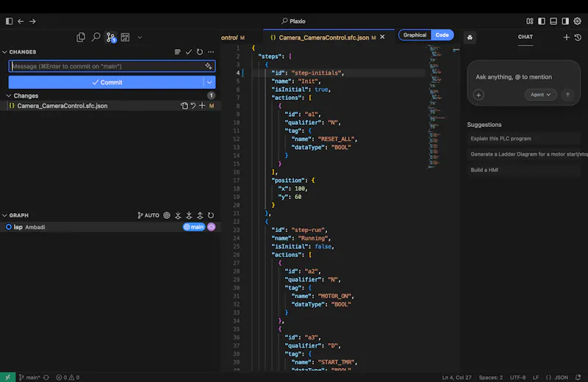Go forward with the right arrow
This screenshot has width=588, height=382.
(32, 21)
